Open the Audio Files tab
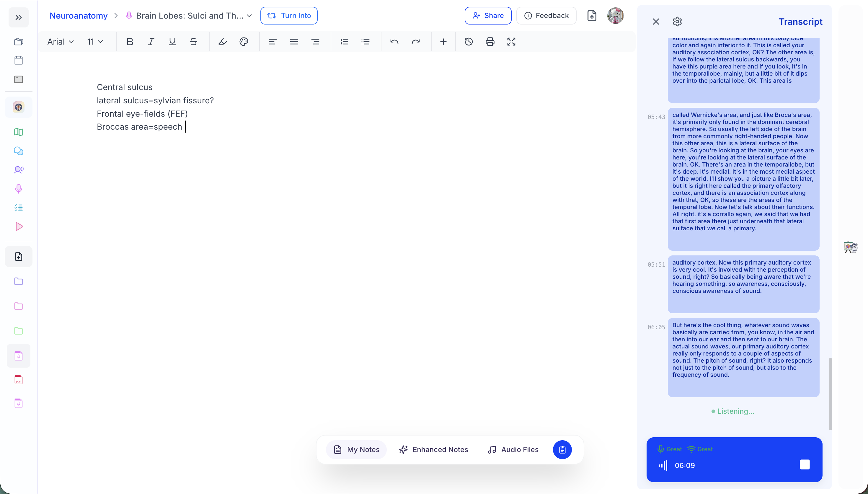Image resolution: width=868 pixels, height=494 pixels. click(x=513, y=449)
